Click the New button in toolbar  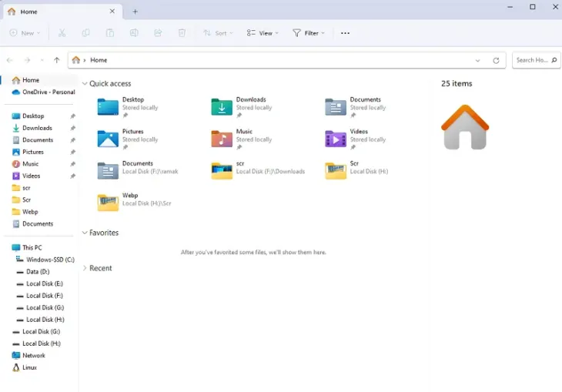click(x=25, y=33)
